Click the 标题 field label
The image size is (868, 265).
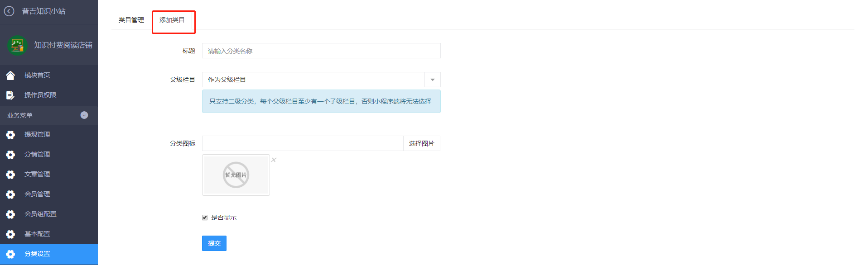point(189,51)
